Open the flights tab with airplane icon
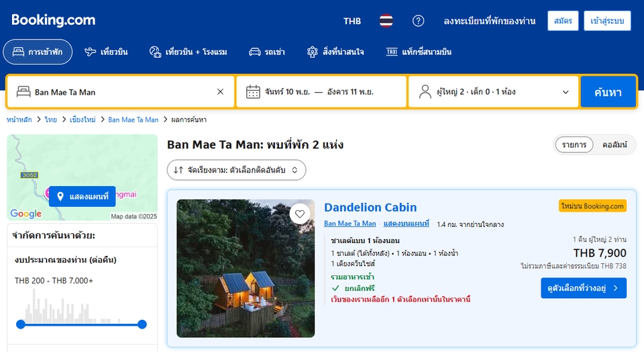This screenshot has width=644, height=352. point(106,52)
